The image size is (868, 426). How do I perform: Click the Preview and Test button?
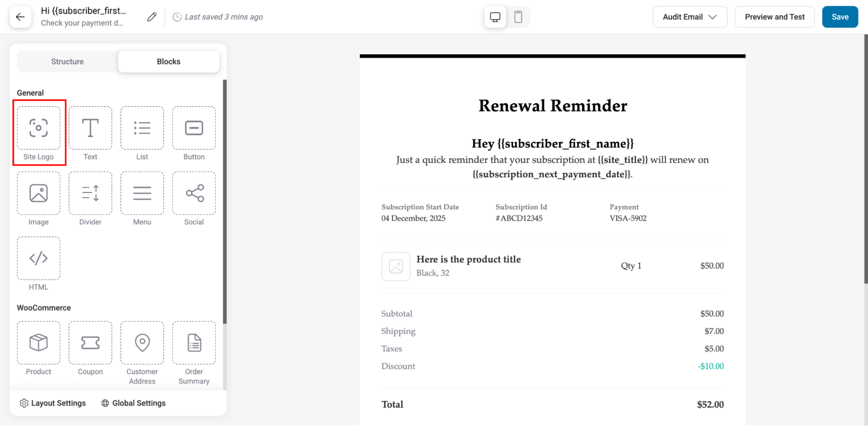[775, 17]
